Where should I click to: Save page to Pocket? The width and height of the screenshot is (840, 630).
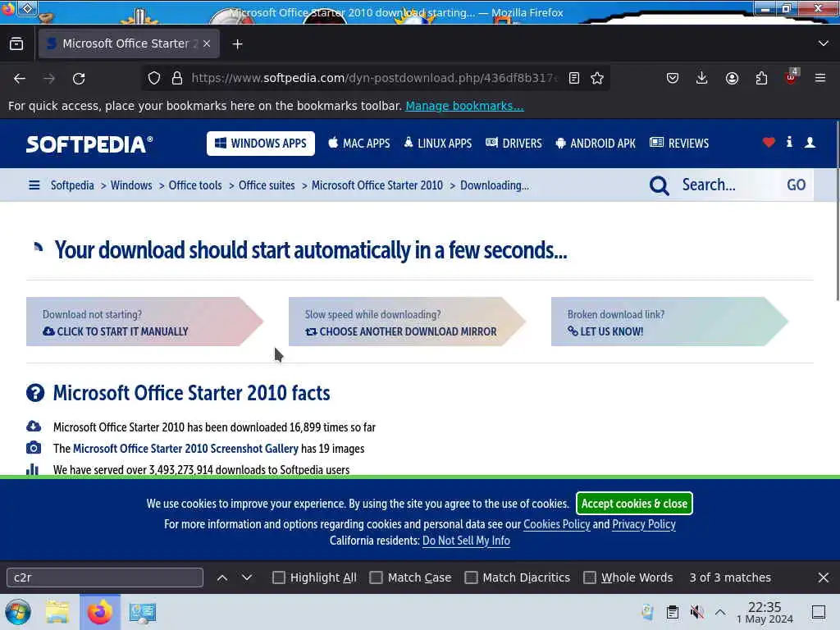tap(673, 78)
